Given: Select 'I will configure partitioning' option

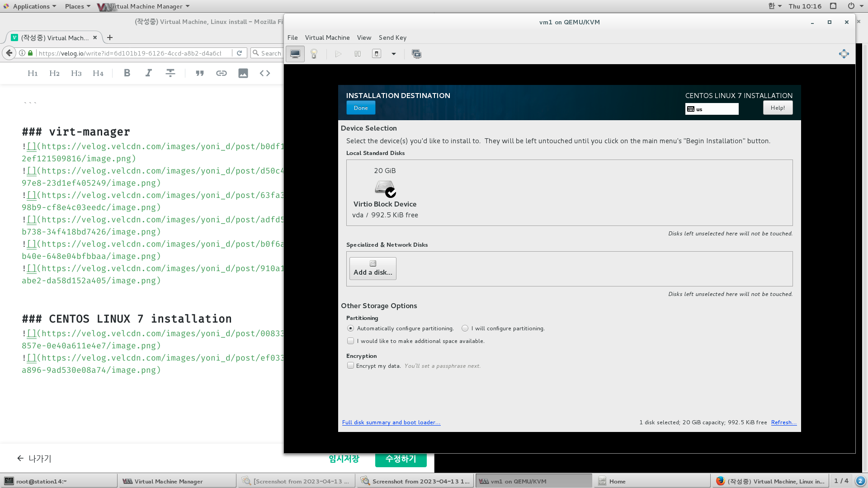Looking at the screenshot, I should click(x=465, y=328).
